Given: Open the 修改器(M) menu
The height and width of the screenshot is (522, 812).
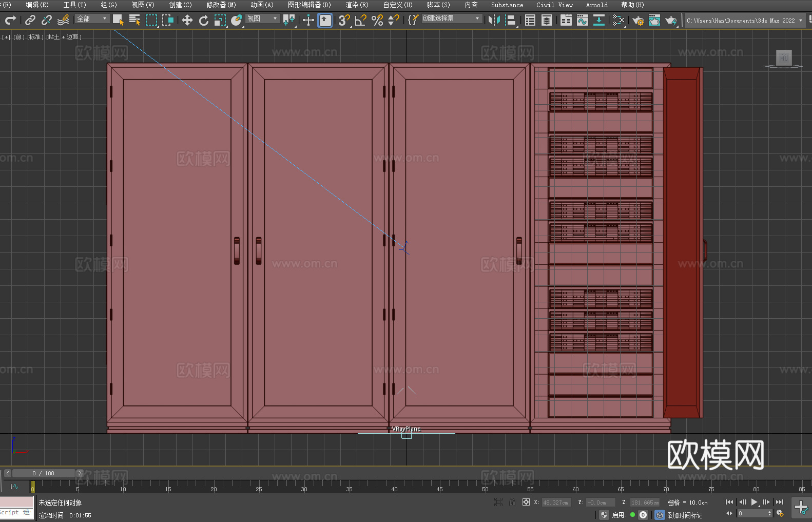Looking at the screenshot, I should [221, 5].
